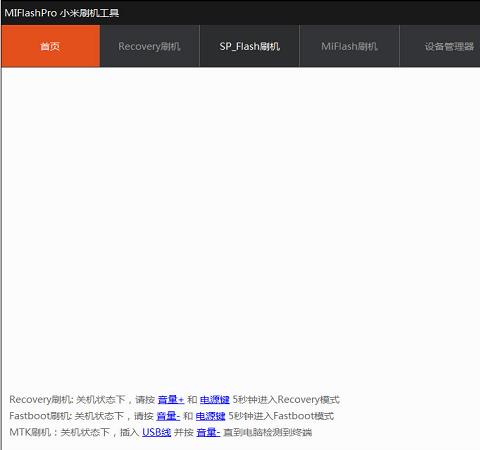Click the text 直到电脑检测到终端
This screenshot has height=450, width=480.
(x=268, y=432)
